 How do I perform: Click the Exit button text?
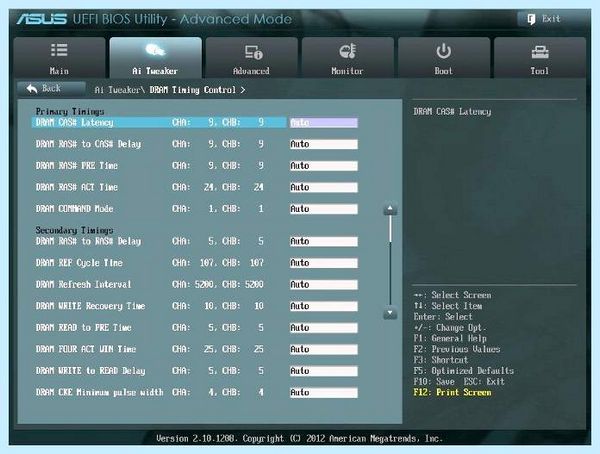pos(551,19)
